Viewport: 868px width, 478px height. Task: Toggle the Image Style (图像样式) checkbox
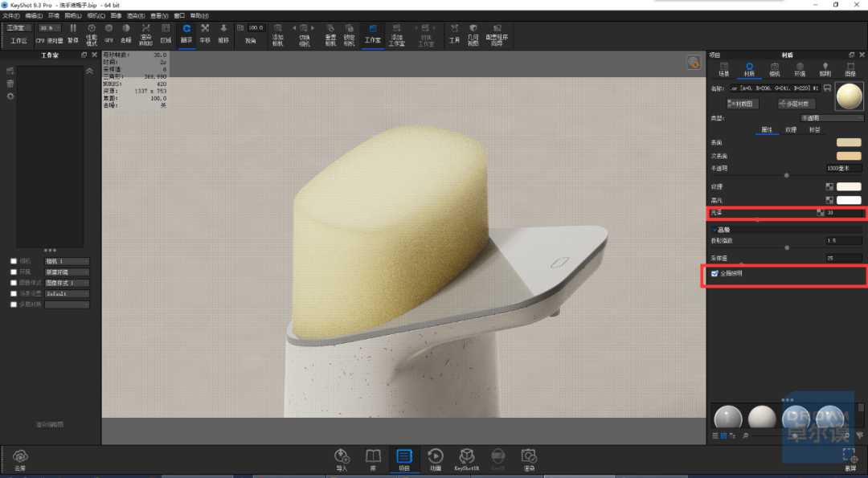tap(14, 283)
